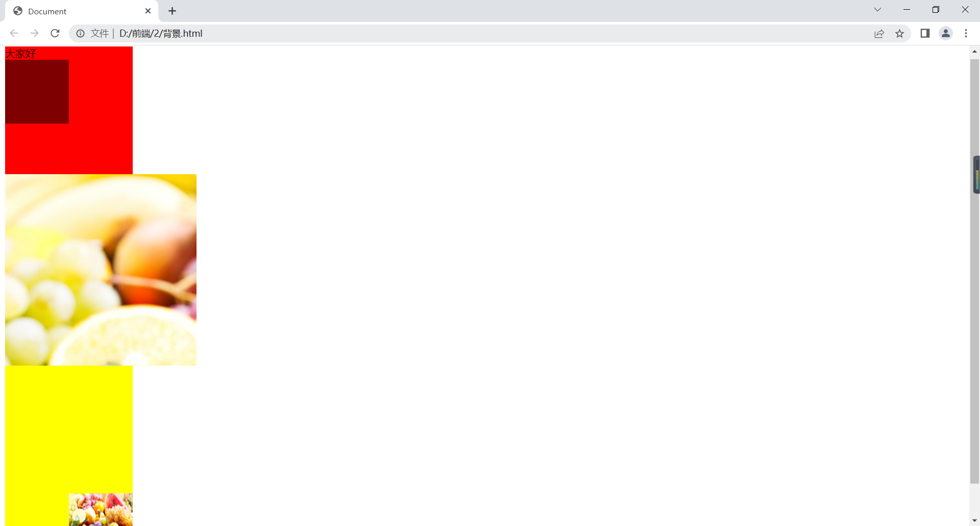Open Chrome's three-dot menu

[x=966, y=33]
